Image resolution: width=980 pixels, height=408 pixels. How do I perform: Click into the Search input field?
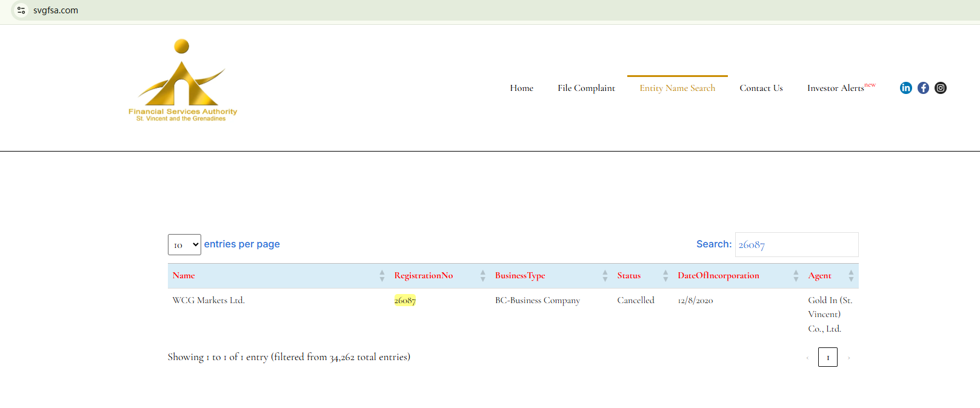click(796, 245)
